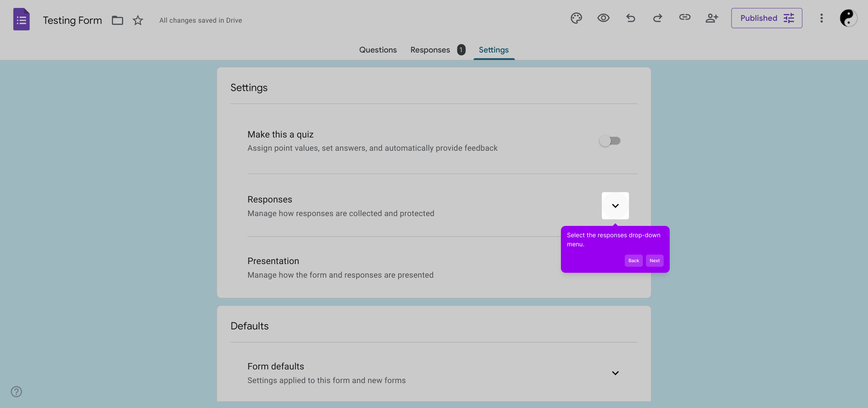Preview the form with the eye icon
Screen dimensions: 868x408
point(603,18)
